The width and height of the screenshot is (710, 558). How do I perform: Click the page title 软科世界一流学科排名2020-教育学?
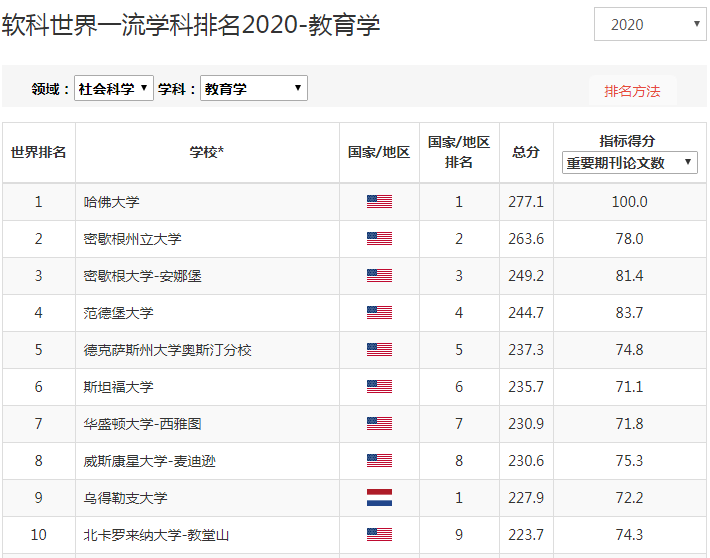click(191, 24)
